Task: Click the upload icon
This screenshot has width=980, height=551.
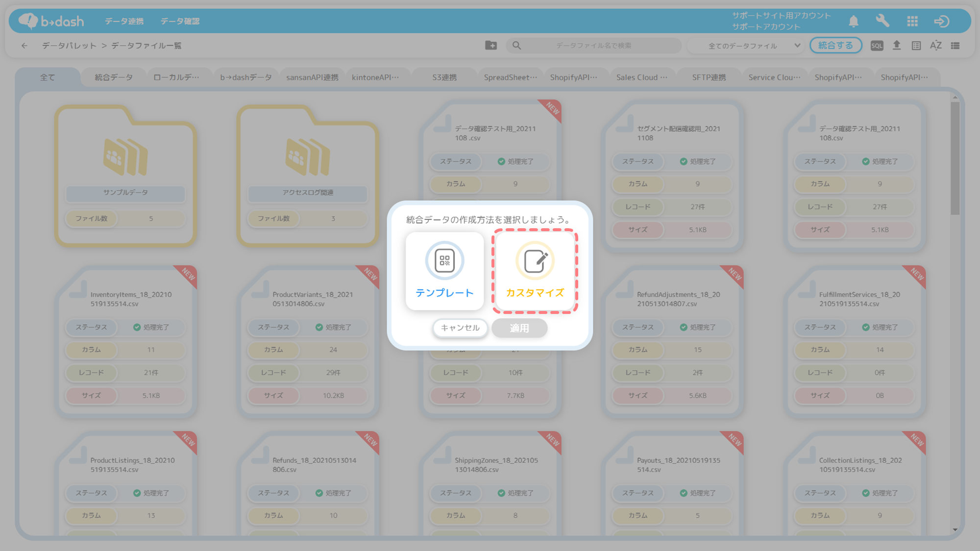Action: point(897,46)
